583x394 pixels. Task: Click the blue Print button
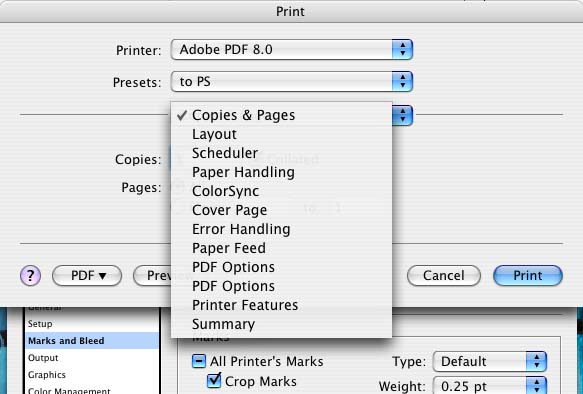[x=528, y=276]
